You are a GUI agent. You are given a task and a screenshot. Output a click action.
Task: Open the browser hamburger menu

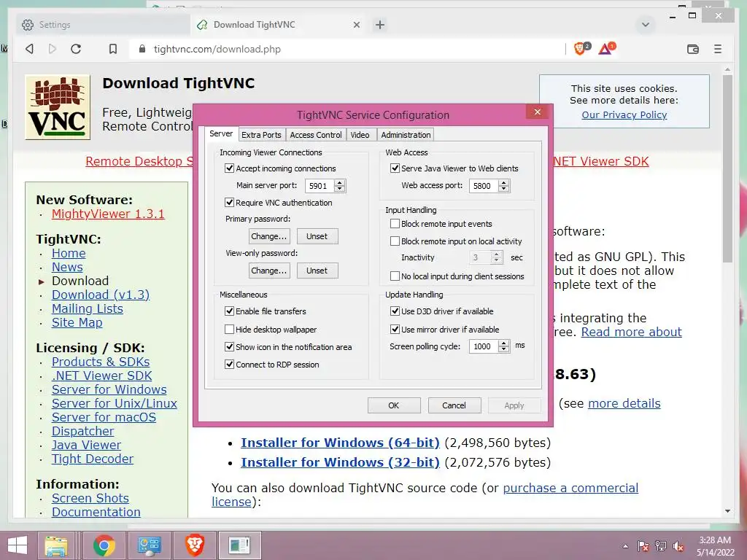click(718, 49)
